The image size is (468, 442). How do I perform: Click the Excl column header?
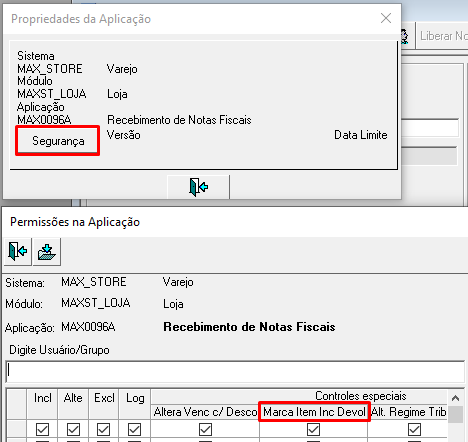pyautogui.click(x=104, y=404)
